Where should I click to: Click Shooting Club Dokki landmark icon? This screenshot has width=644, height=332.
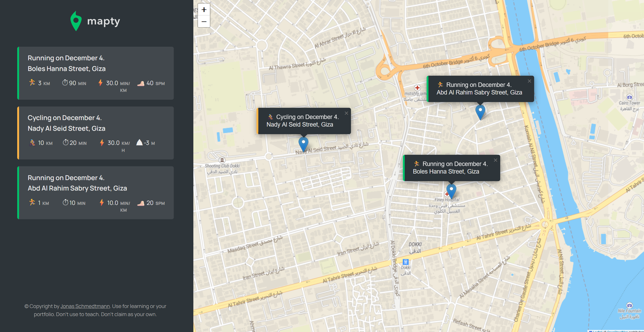[222, 160]
